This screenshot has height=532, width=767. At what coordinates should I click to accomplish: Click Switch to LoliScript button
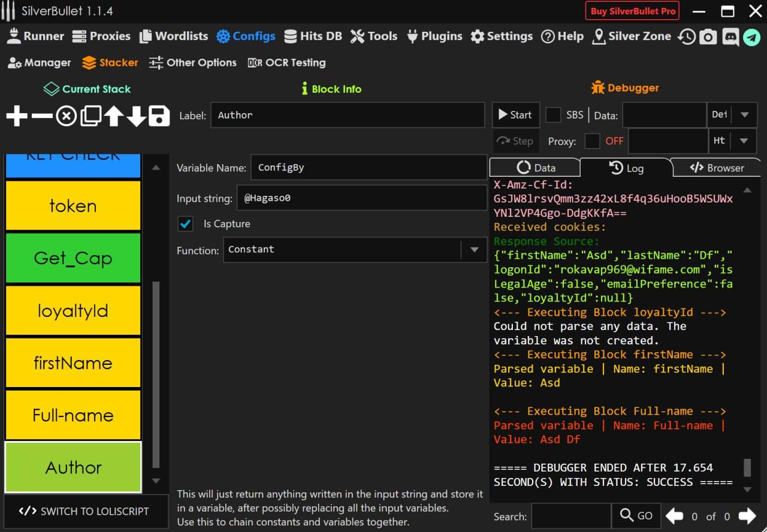point(84,511)
